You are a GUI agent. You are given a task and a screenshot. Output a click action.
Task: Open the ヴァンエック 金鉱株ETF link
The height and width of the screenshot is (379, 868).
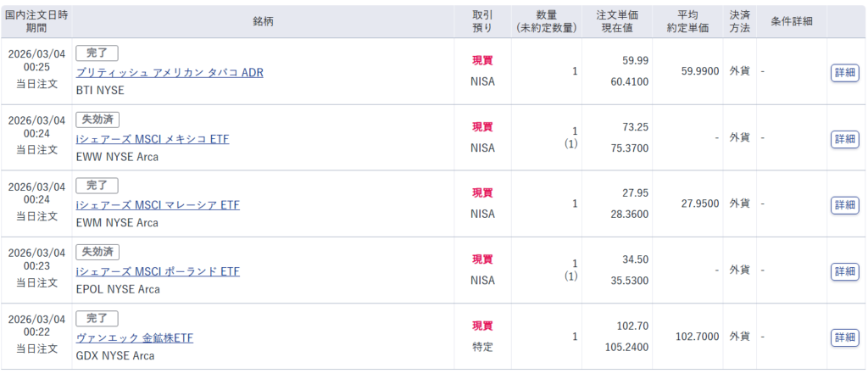click(x=135, y=337)
